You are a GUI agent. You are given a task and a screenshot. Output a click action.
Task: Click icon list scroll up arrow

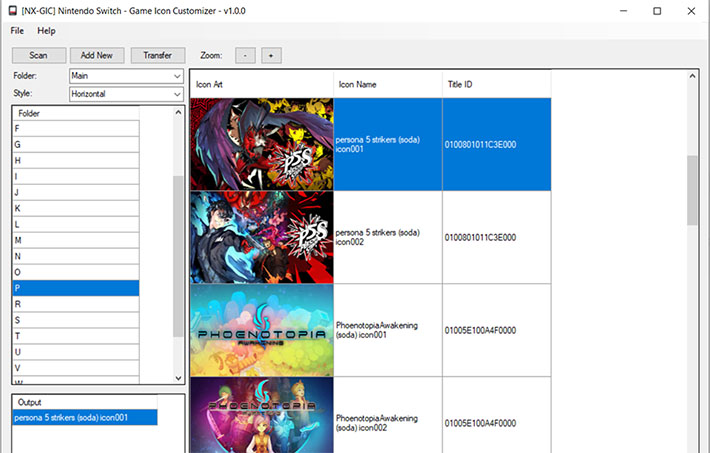692,77
